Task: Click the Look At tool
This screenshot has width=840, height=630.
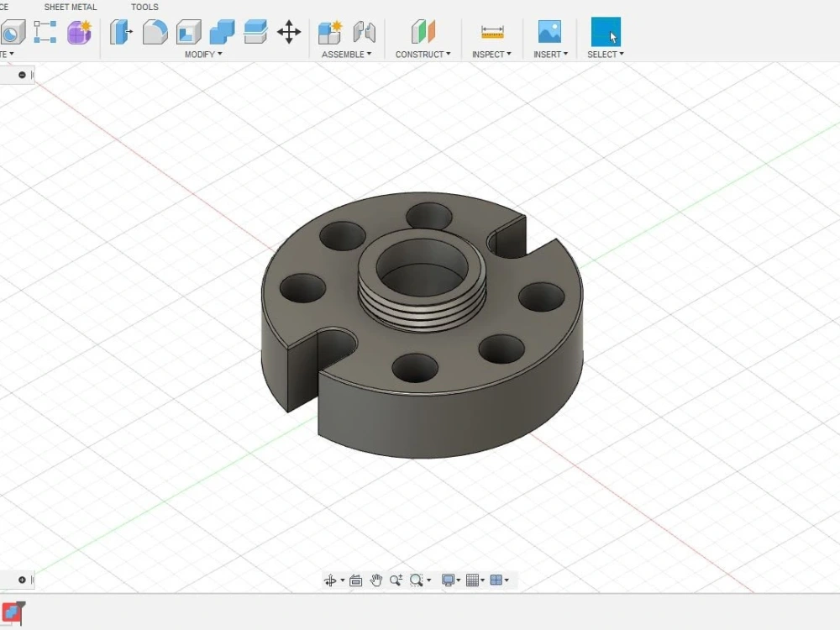Action: click(x=355, y=580)
